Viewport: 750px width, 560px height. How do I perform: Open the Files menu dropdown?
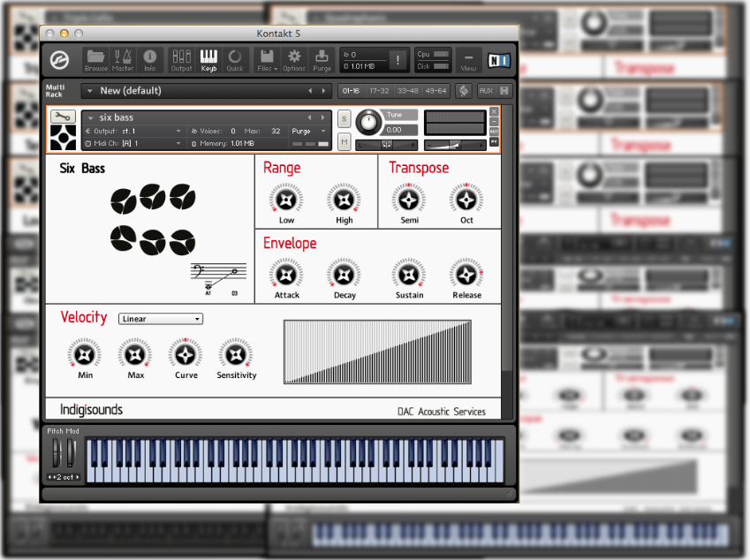(266, 59)
